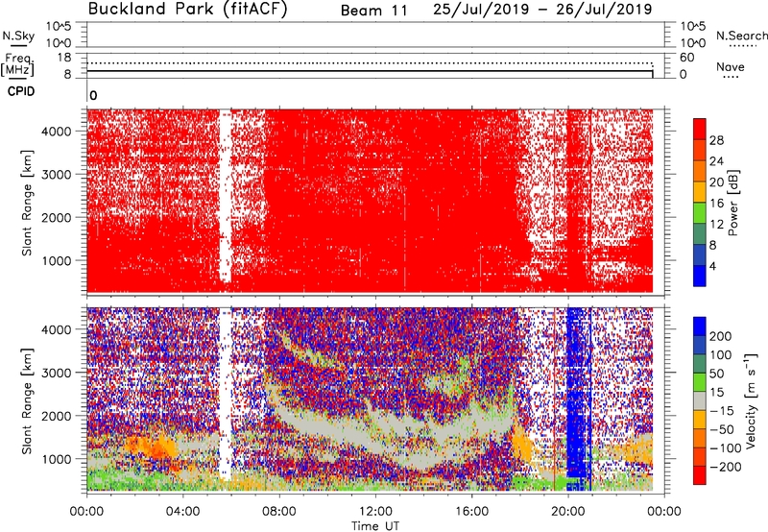Click the 'Power [dB]' color bar label
Image resolution: width=768 pixels, height=532 pixels.
point(733,203)
